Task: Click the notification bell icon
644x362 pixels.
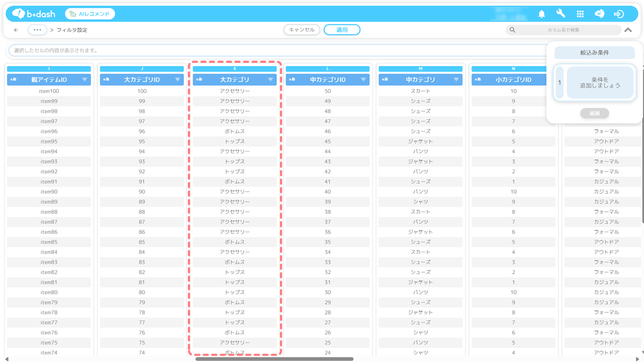Action: 541,14
